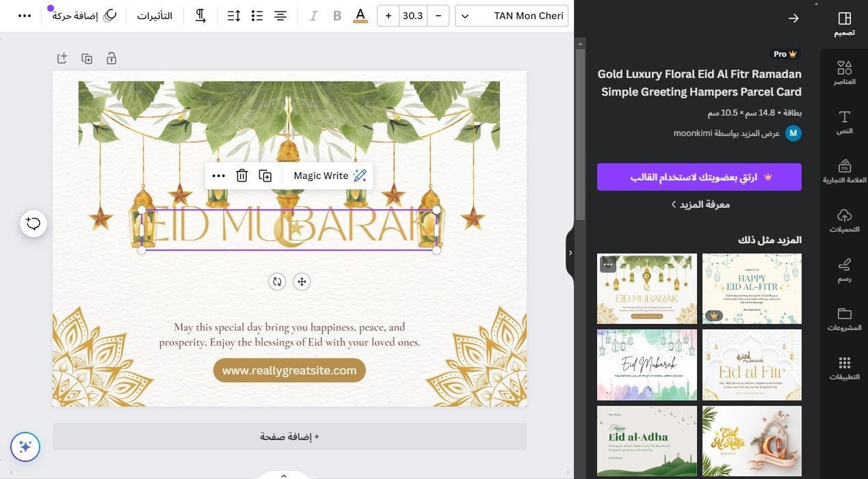Duplicate the page with the copy-plus icon
Screen dimensions: 868x479
point(87,59)
